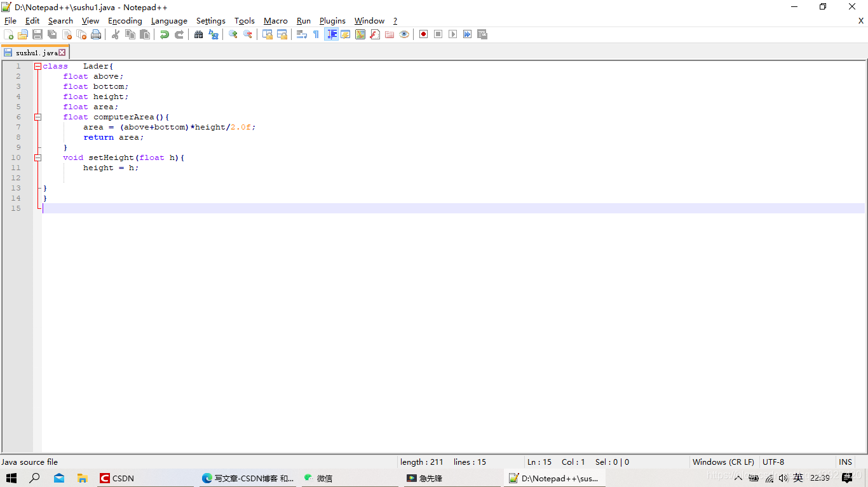Image resolution: width=868 pixels, height=487 pixels.
Task: Collapse the setHeight method fold marker
Action: click(x=37, y=157)
